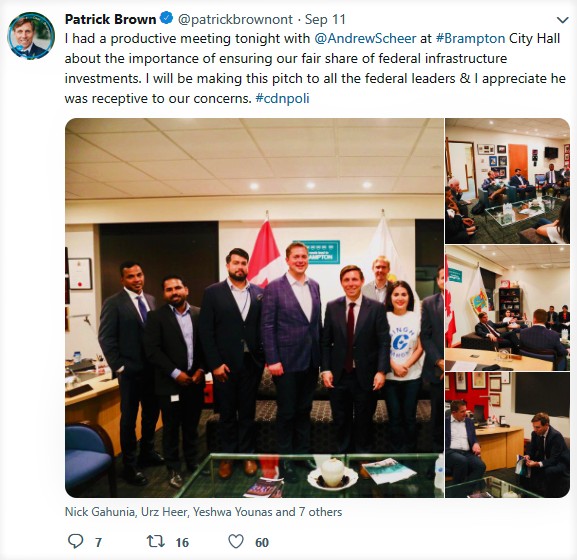The image size is (577, 560).
Task: Open the @patrickbrownont handle
Action: pos(235,20)
